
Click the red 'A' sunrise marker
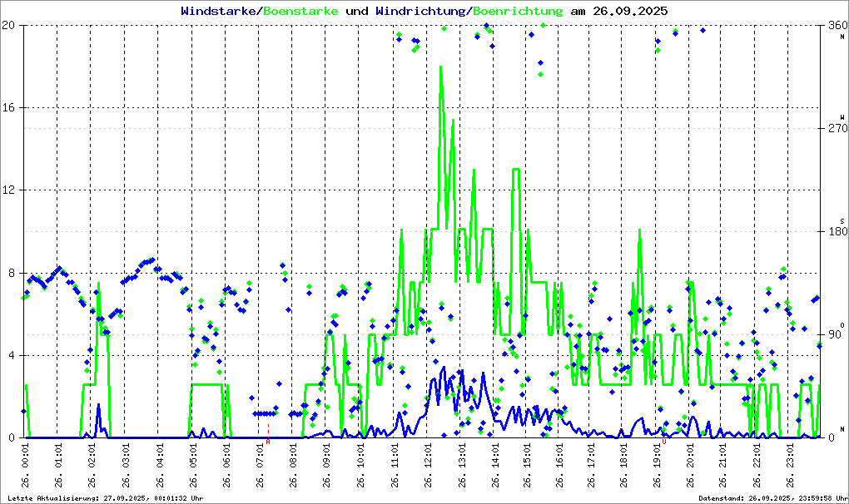click(x=267, y=442)
